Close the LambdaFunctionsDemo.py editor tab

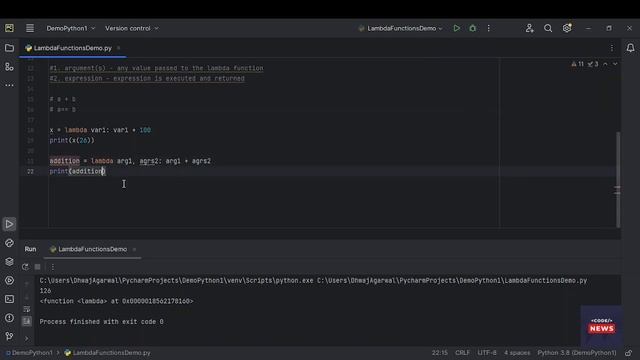coord(119,48)
